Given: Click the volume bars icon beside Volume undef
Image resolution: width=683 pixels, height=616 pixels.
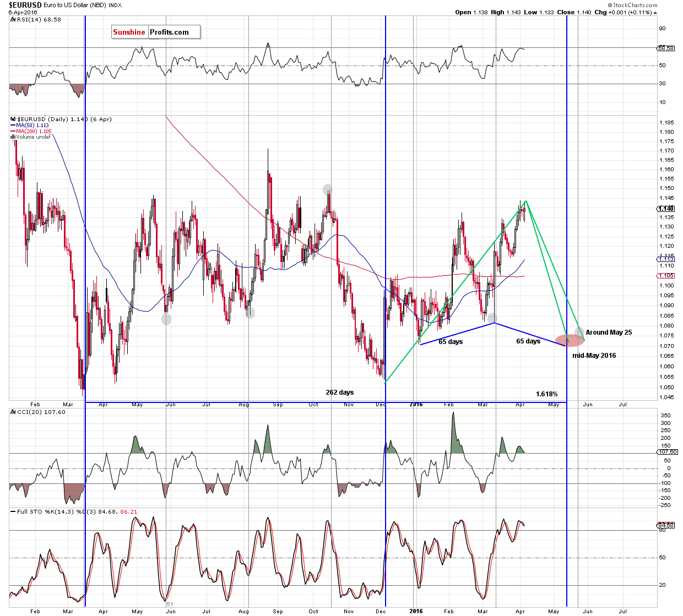Looking at the screenshot, I should click(13, 137).
